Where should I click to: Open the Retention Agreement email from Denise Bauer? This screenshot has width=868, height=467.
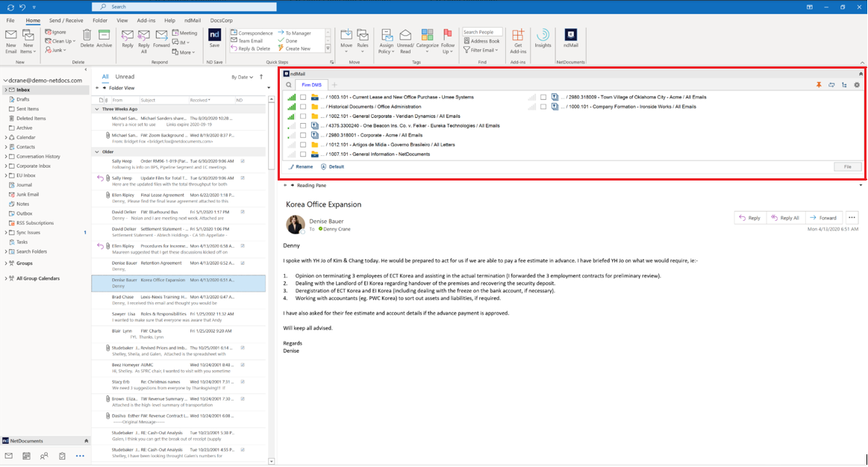[178, 266]
